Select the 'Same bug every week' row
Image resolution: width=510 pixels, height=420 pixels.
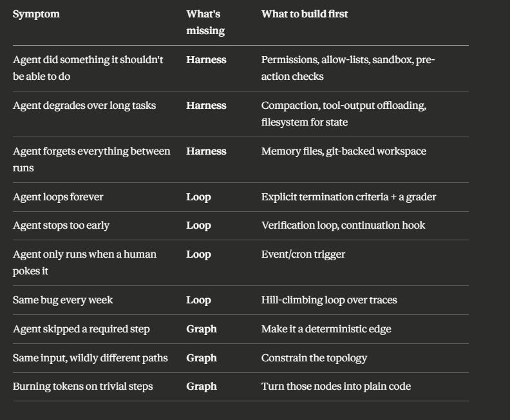[241, 300]
